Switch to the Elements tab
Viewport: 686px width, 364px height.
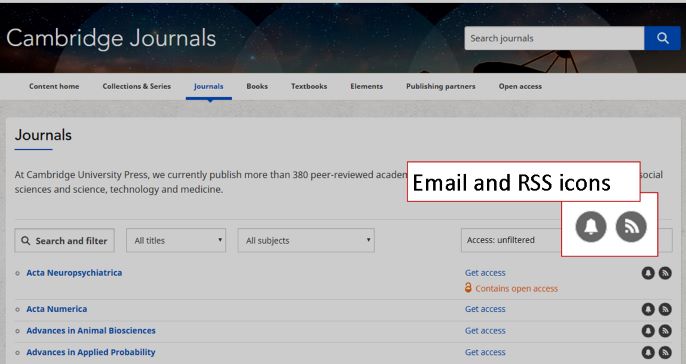(367, 86)
